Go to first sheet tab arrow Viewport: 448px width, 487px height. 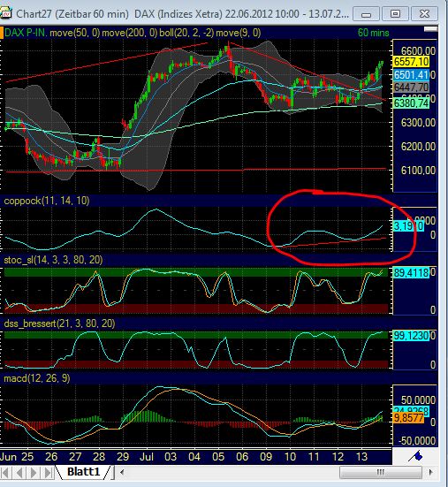pyautogui.click(x=5, y=472)
